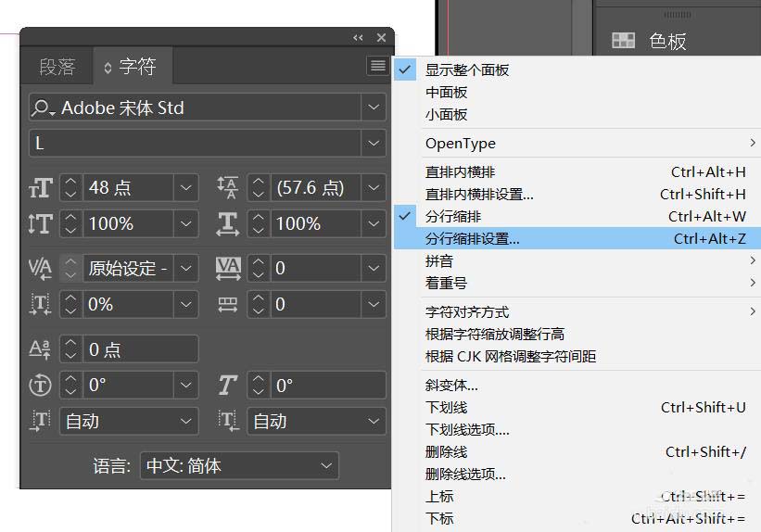Click the aki after character icon

coord(228,421)
